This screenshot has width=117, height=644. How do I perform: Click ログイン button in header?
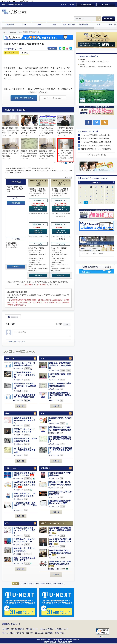[106, 5]
